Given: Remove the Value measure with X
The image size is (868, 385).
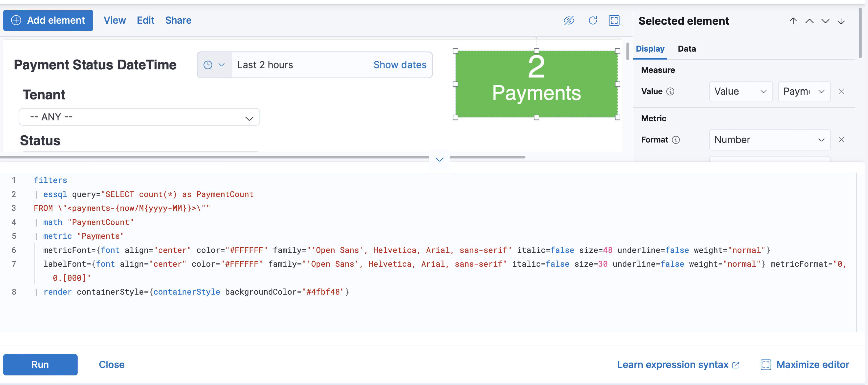Looking at the screenshot, I should [841, 91].
